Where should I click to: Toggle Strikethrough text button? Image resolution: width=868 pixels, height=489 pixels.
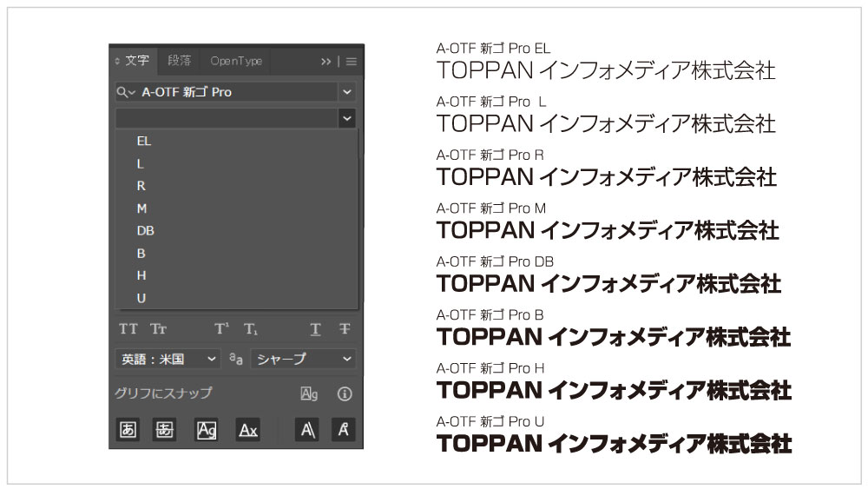point(345,329)
